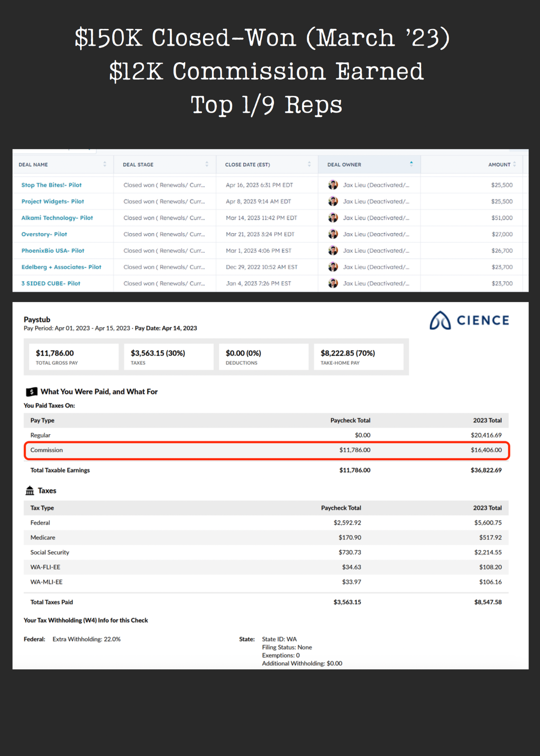Screen dimensions: 540x756
Task: Click owner name Jax Lieu in PhoenixBio row
Action: point(376,250)
